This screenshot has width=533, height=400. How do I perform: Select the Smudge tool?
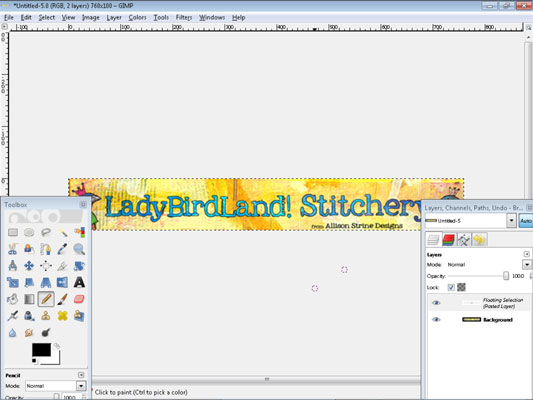click(x=29, y=332)
